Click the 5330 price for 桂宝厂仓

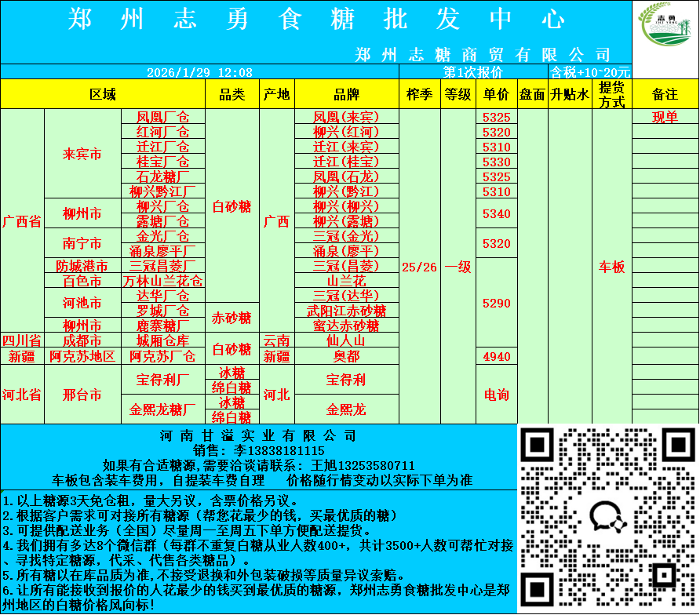pyautogui.click(x=496, y=162)
